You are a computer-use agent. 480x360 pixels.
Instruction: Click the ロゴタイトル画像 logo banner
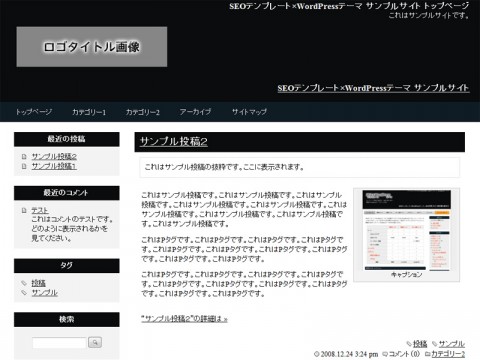pos(92,47)
